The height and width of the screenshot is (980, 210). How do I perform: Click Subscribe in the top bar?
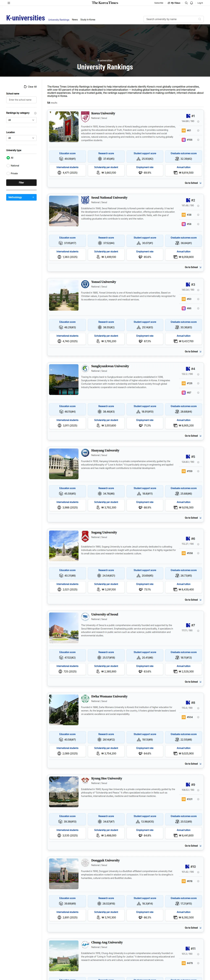click(x=158, y=3)
